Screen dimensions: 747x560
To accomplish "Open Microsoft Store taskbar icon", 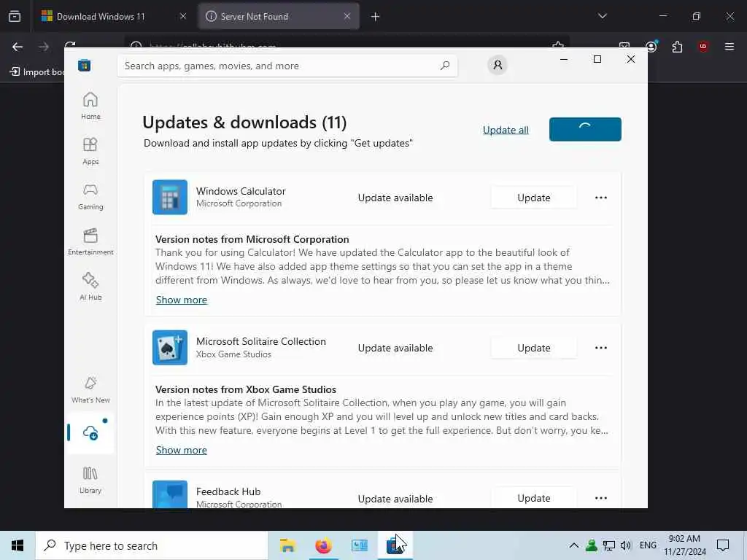I will click(395, 545).
